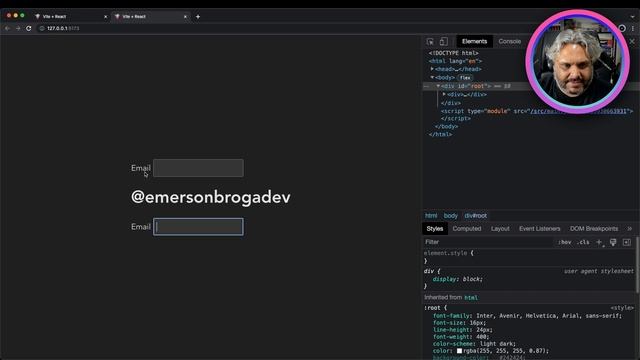
Task: Click the inherited-from html link
Action: click(471, 298)
